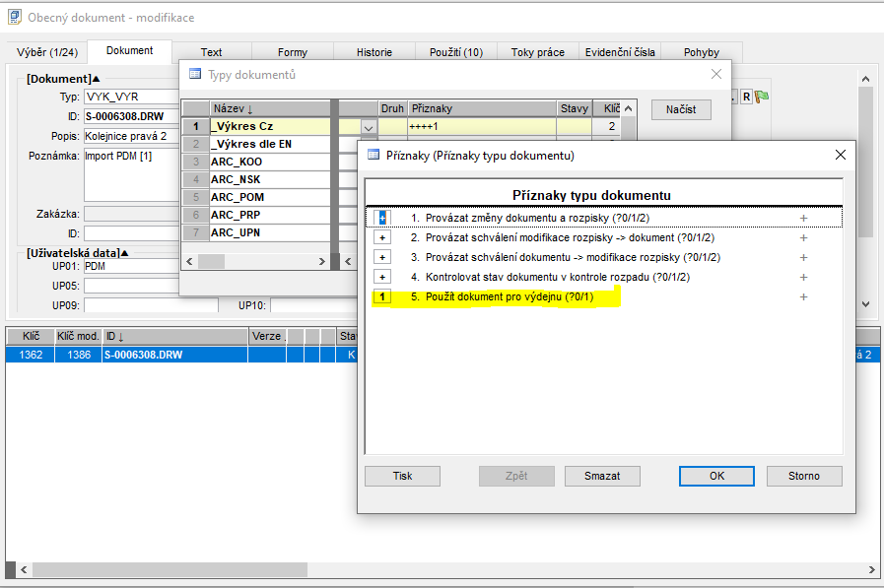Close the Příznaky dialog
This screenshot has width=884, height=588.
coord(840,155)
